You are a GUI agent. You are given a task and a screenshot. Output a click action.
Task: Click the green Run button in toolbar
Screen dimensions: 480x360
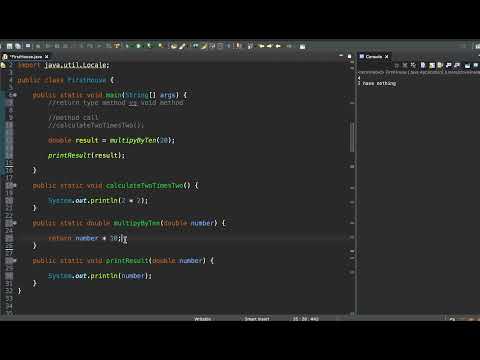138,46
